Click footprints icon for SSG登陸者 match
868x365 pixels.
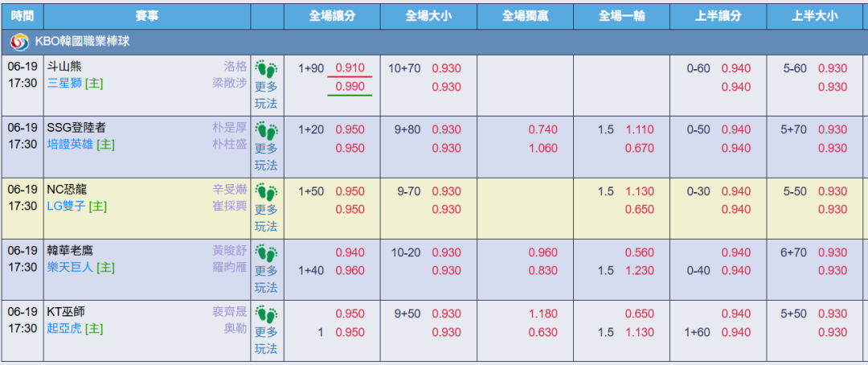(266, 131)
